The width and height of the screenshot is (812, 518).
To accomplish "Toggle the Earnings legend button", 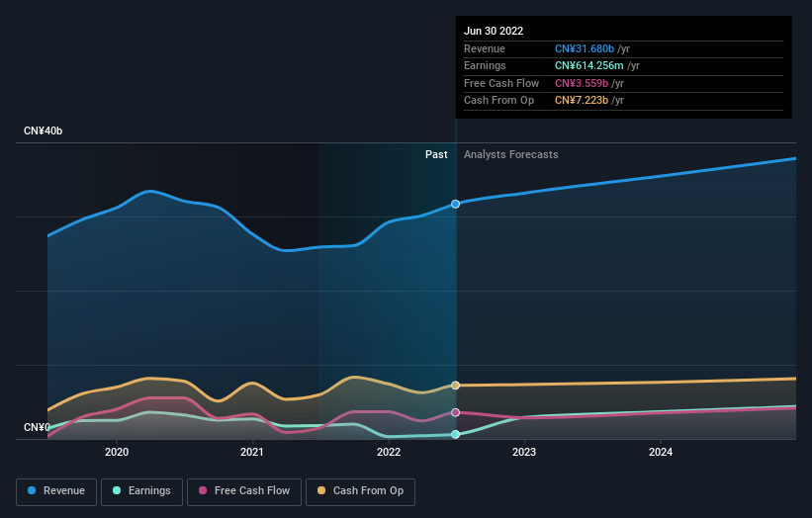I will [141, 491].
